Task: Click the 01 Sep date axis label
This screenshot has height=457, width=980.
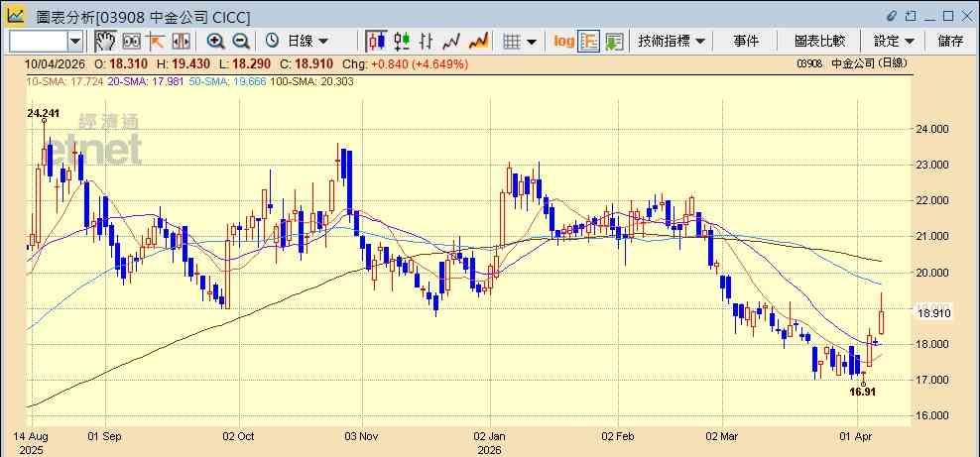Action: [104, 436]
